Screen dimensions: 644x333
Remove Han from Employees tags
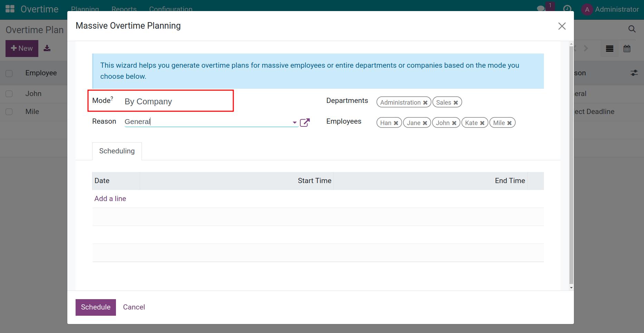[x=396, y=123]
